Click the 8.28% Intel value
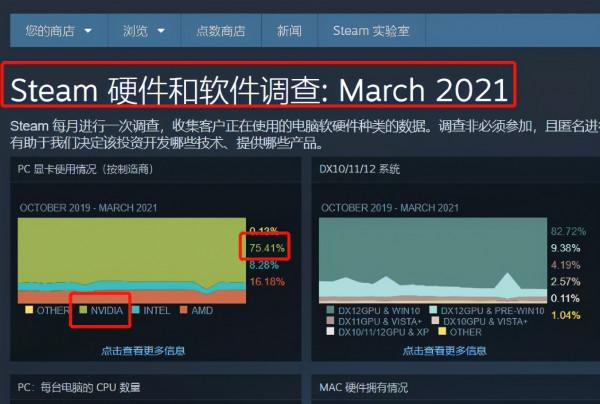Screen dimensions: 600x404 coord(264,265)
